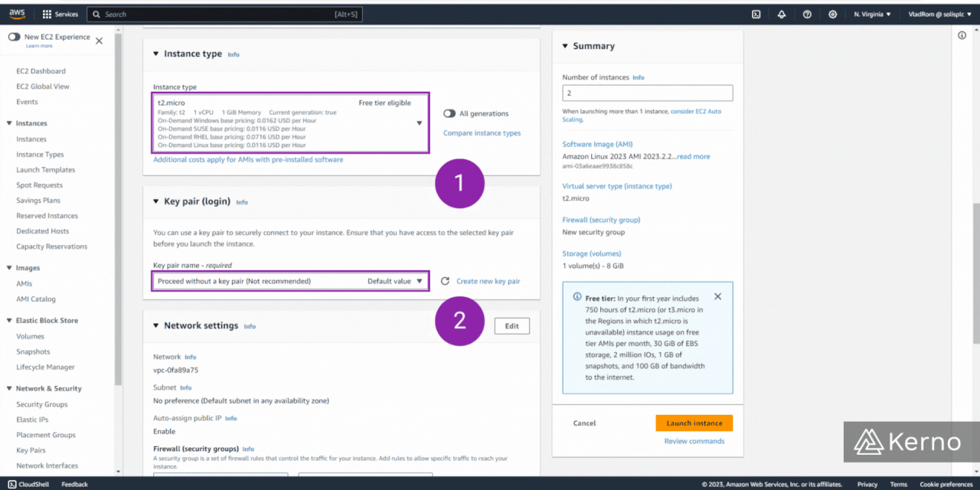Click Learn more under New EC2 Experience
980x490 pixels.
(39, 46)
